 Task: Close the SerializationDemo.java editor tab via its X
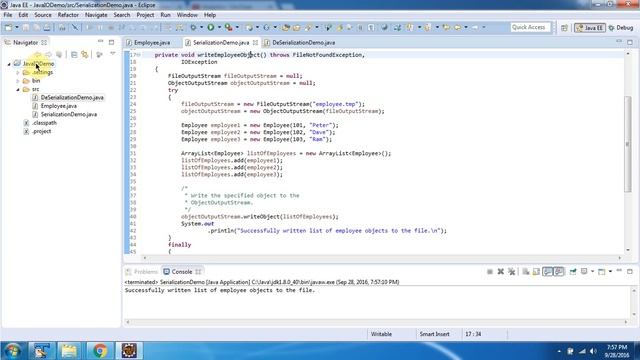click(x=255, y=42)
